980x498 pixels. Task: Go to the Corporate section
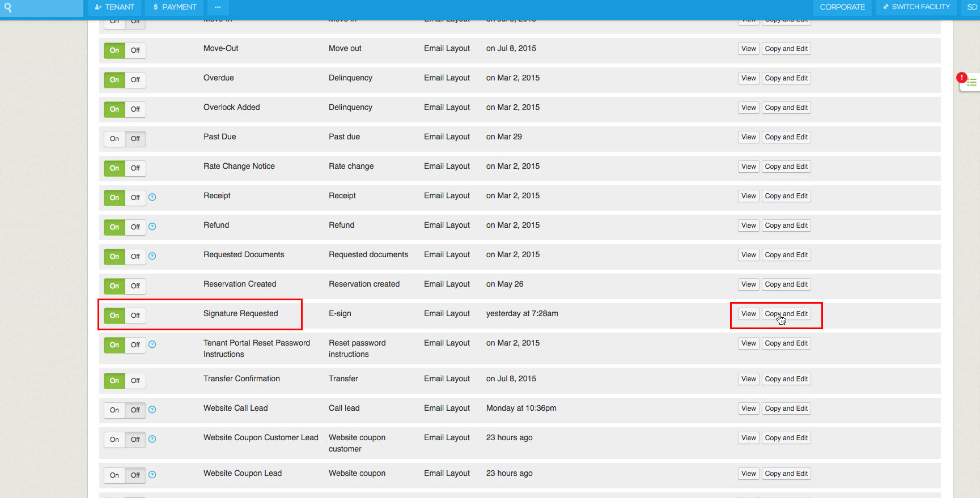coord(842,7)
